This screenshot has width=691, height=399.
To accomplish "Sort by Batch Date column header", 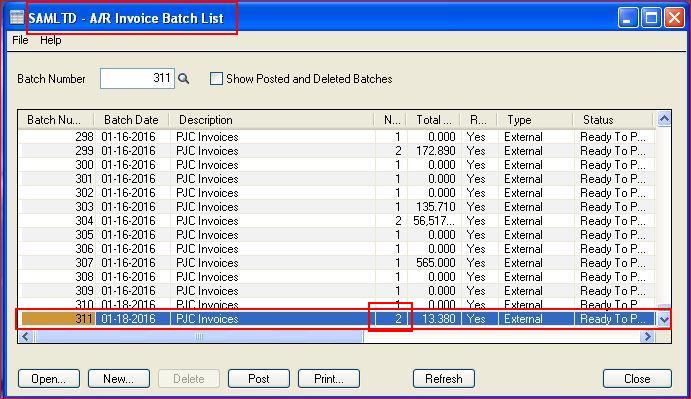I will (131, 120).
